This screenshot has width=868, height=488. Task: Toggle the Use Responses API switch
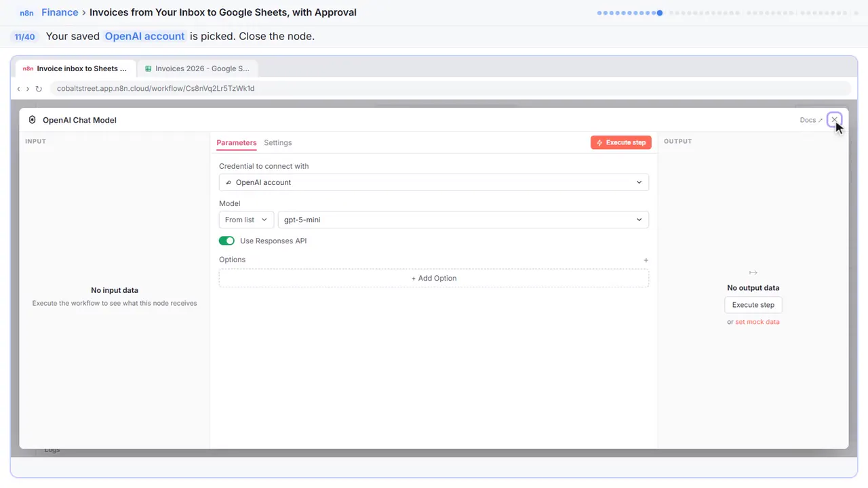click(x=226, y=241)
